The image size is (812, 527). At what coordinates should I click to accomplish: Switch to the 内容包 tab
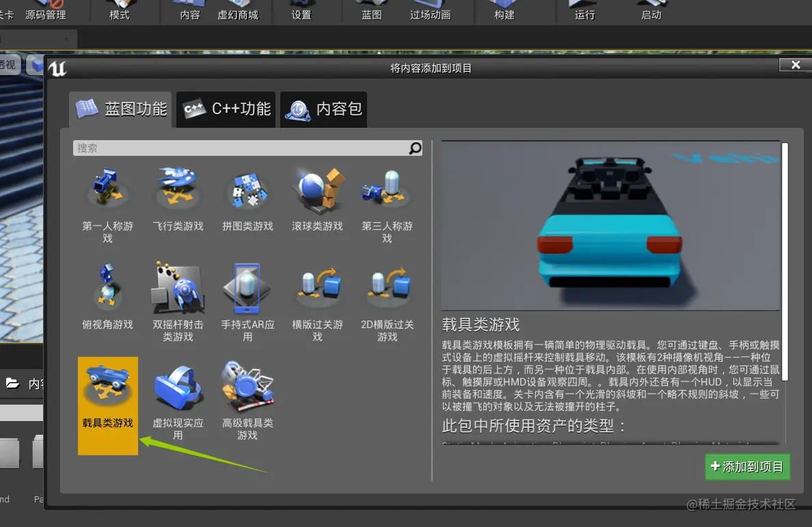tap(323, 109)
